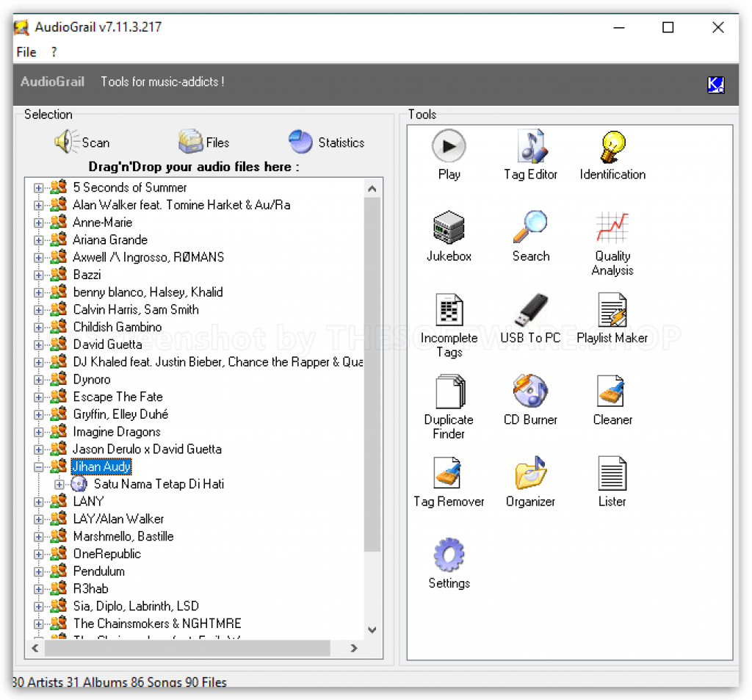This screenshot has width=752, height=700.
Task: Select the Escape The Fate artist
Action: click(x=118, y=397)
